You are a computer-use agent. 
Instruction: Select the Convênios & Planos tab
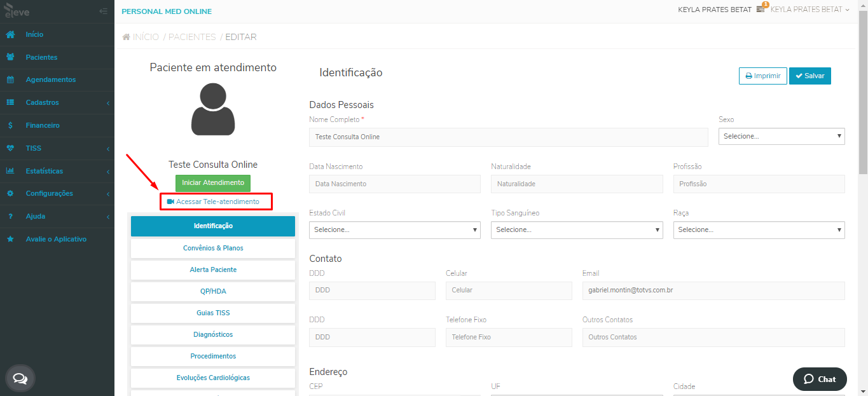213,248
